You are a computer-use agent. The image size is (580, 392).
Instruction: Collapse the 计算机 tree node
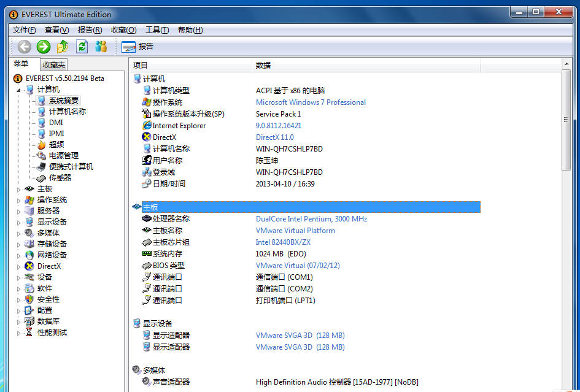click(19, 90)
